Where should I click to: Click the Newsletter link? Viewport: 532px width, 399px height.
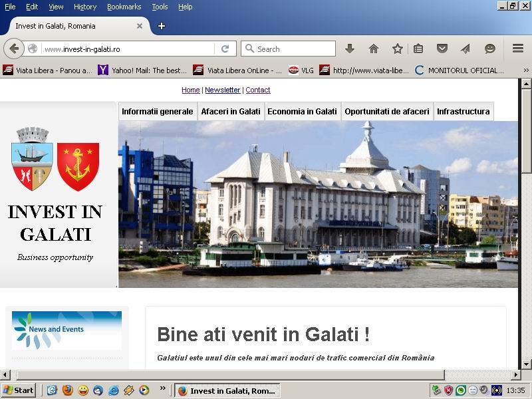click(x=223, y=90)
